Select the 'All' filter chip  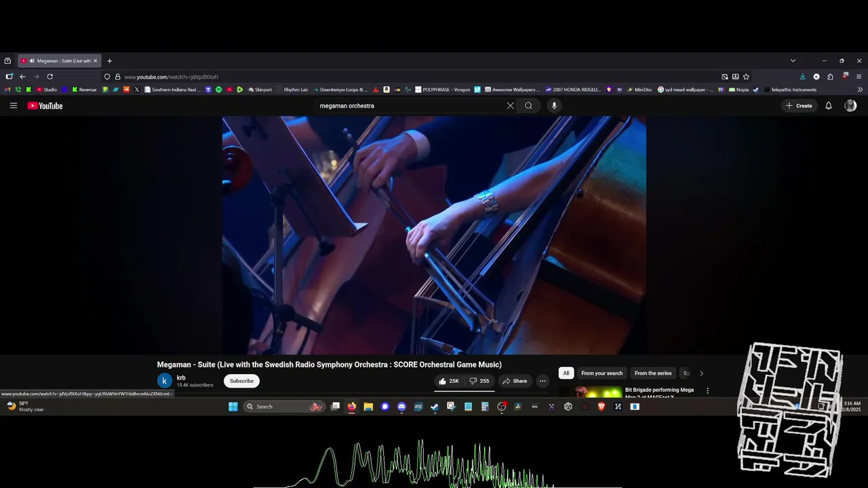(566, 373)
